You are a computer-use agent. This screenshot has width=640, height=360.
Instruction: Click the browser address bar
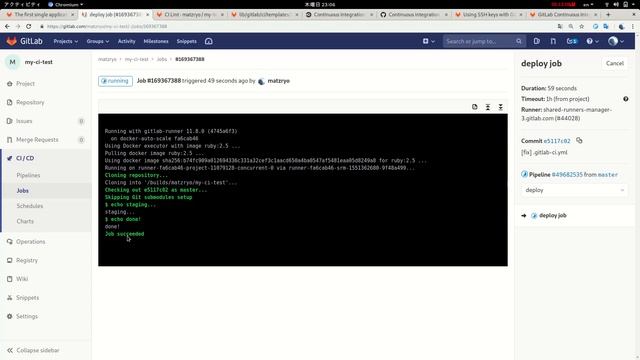pyautogui.click(x=298, y=26)
